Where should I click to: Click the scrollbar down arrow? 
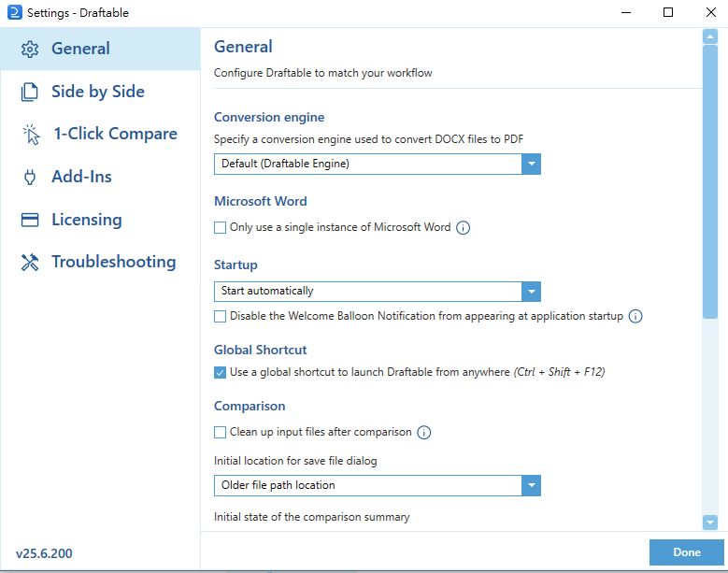point(710,522)
